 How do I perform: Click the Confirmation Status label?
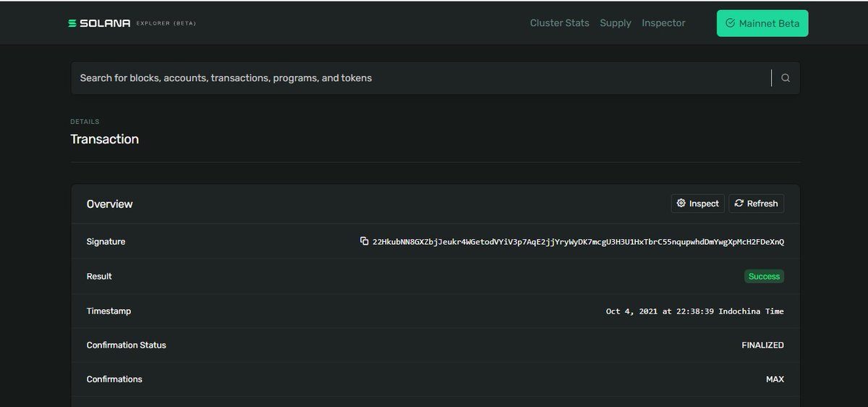click(x=127, y=345)
